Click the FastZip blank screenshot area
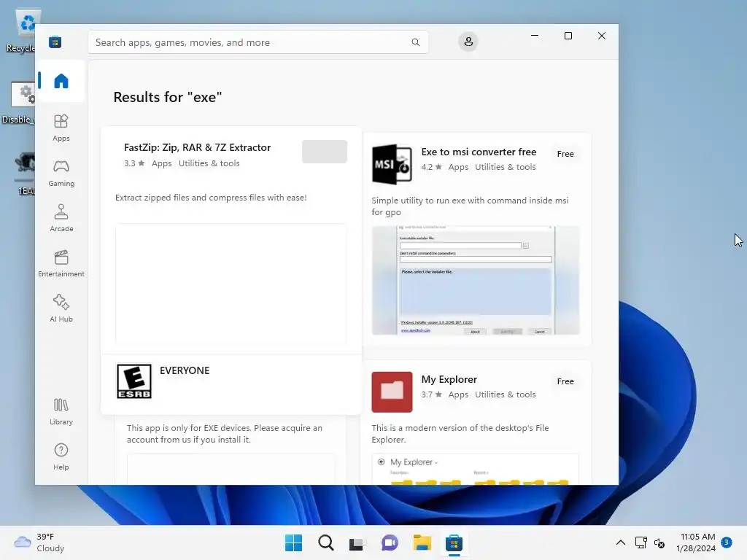747x560 pixels. point(231,284)
